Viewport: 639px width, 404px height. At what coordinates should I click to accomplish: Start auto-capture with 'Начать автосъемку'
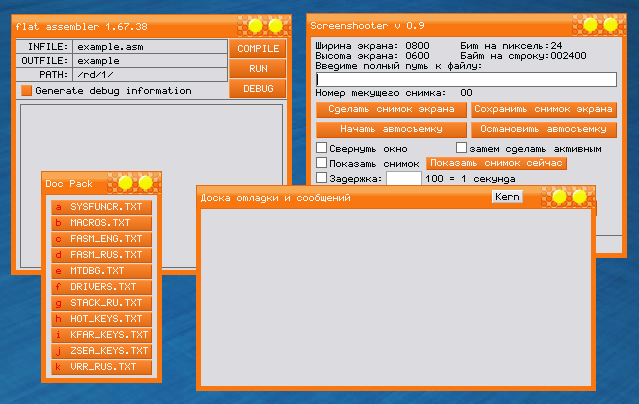point(391,129)
